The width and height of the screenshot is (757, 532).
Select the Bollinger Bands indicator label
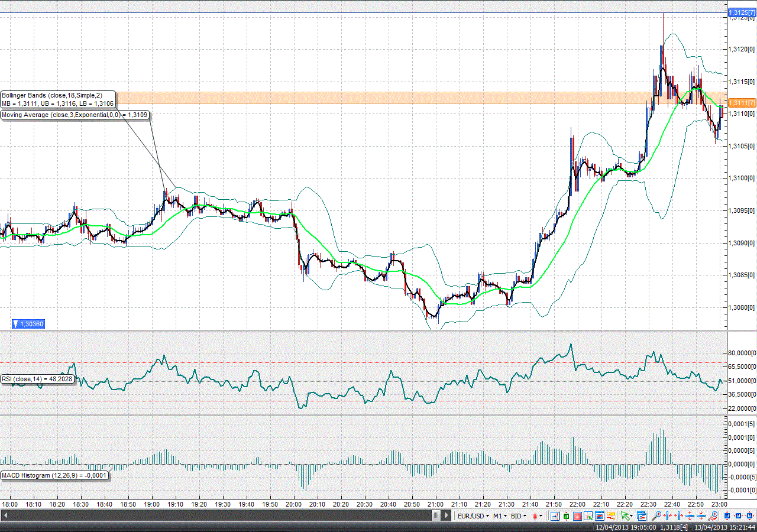click(x=58, y=99)
